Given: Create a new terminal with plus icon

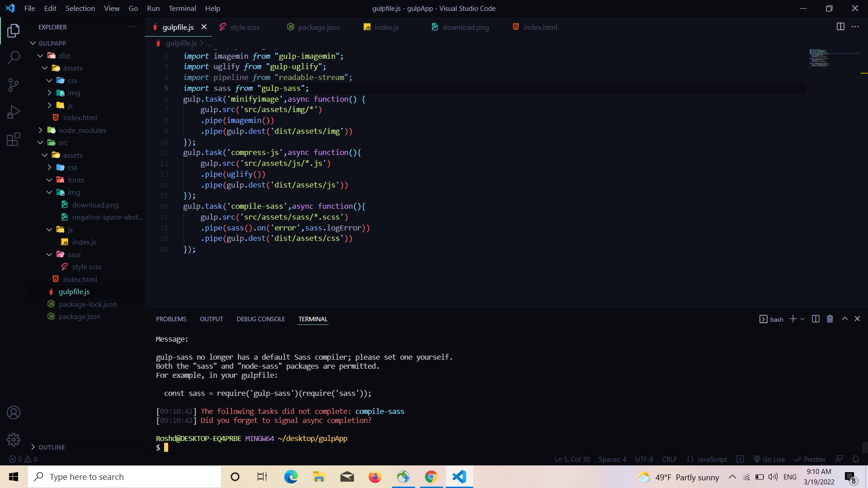Looking at the screenshot, I should (x=793, y=319).
